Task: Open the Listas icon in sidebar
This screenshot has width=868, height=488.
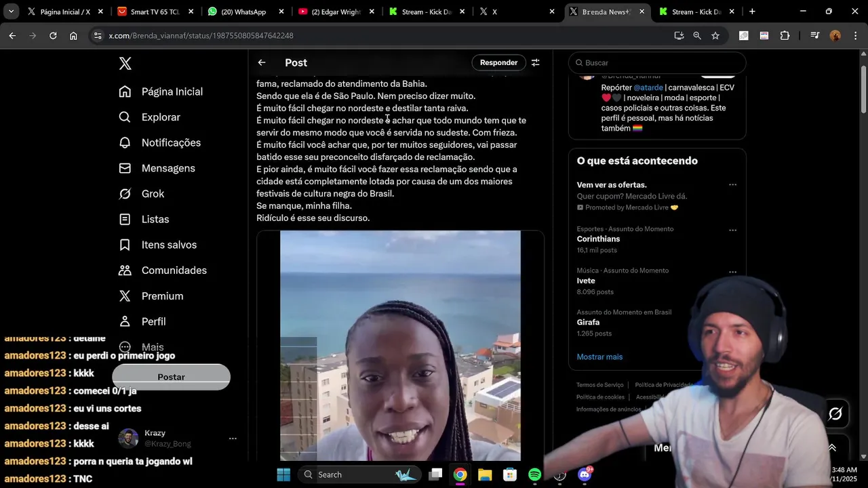Action: click(125, 219)
